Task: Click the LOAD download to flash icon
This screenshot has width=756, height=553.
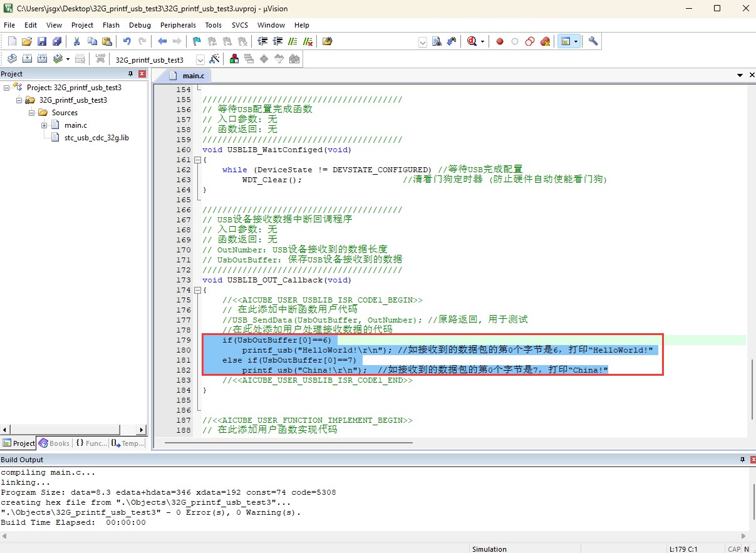Action: (100, 59)
